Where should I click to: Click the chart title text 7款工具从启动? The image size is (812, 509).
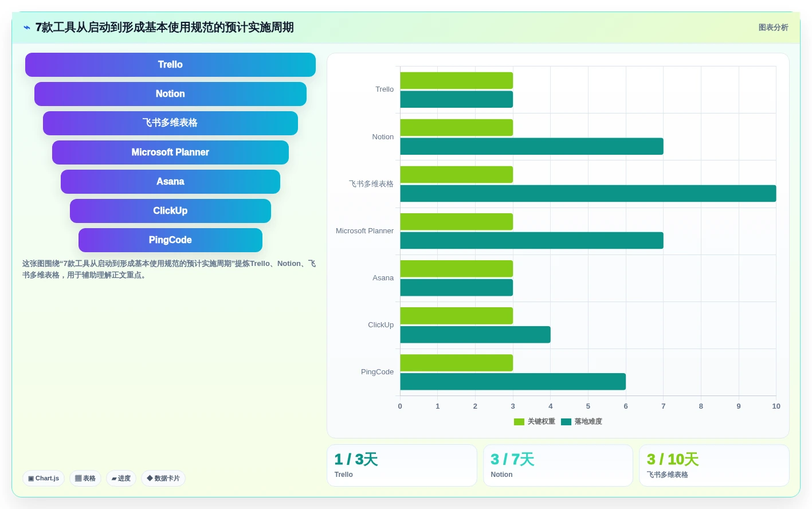pyautogui.click(x=164, y=28)
